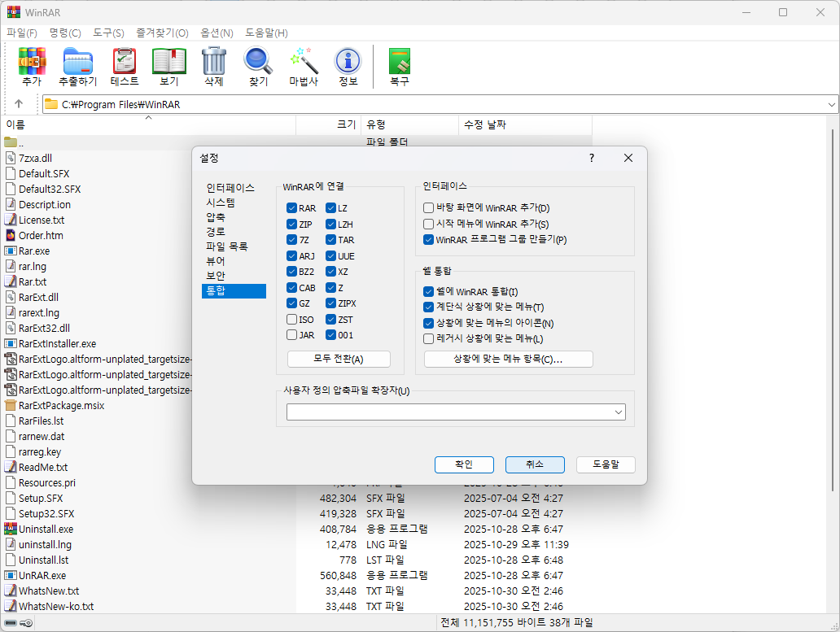Select the 7zxa.dll file icon
This screenshot has height=632, width=840.
pos(11,158)
